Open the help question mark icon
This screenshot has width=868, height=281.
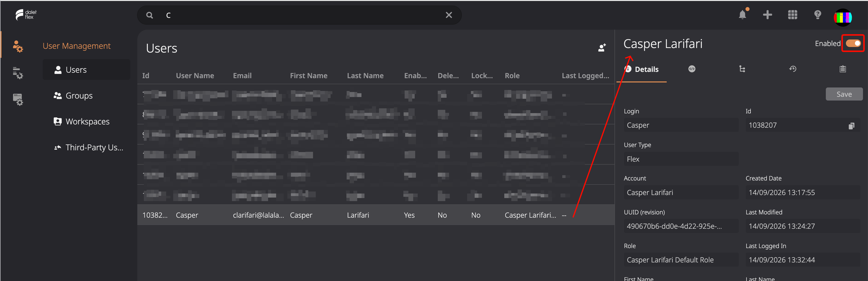818,15
